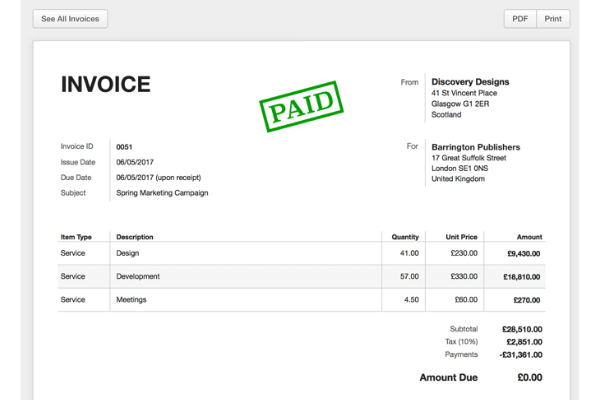This screenshot has width=600, height=400.
Task: Click amount £18,810.00
Action: pos(522,277)
